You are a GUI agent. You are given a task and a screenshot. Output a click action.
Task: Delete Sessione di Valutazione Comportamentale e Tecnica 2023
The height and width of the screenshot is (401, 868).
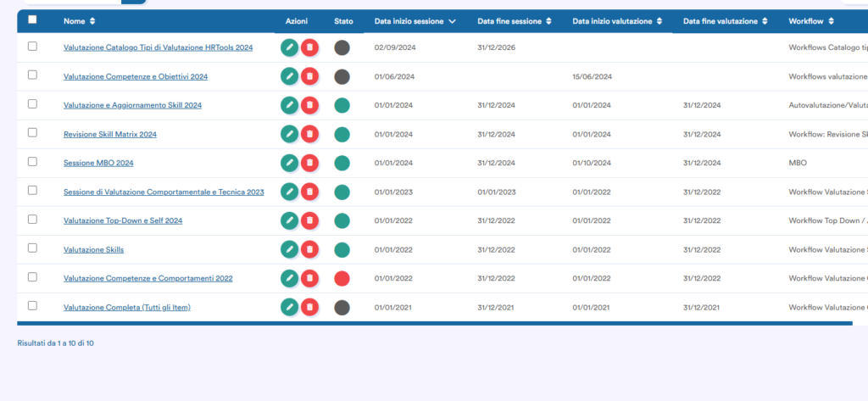click(309, 192)
